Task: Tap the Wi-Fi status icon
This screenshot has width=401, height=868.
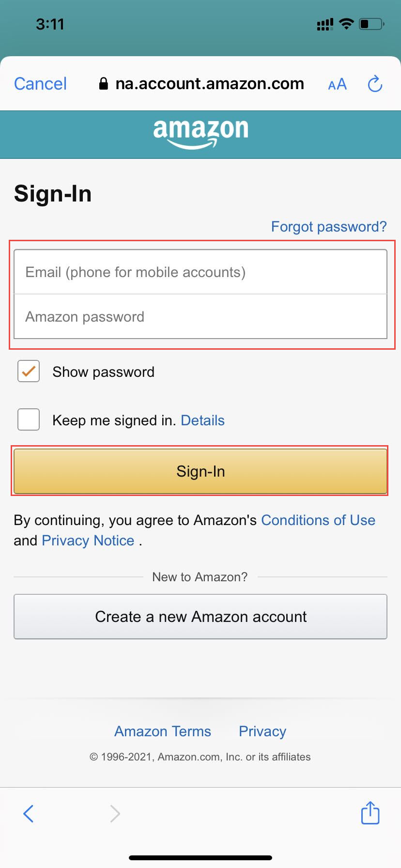Action: click(346, 24)
